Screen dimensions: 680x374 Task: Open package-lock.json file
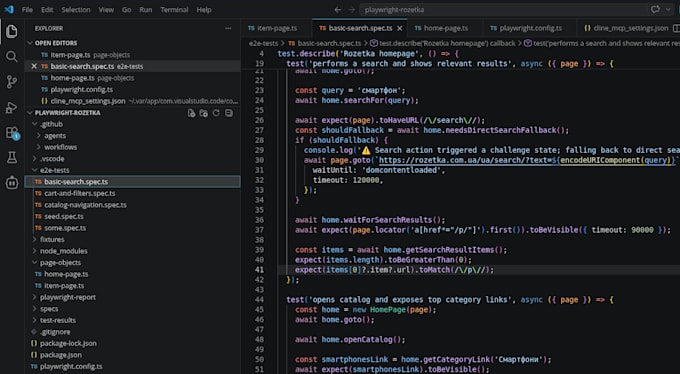pyautogui.click(x=68, y=343)
